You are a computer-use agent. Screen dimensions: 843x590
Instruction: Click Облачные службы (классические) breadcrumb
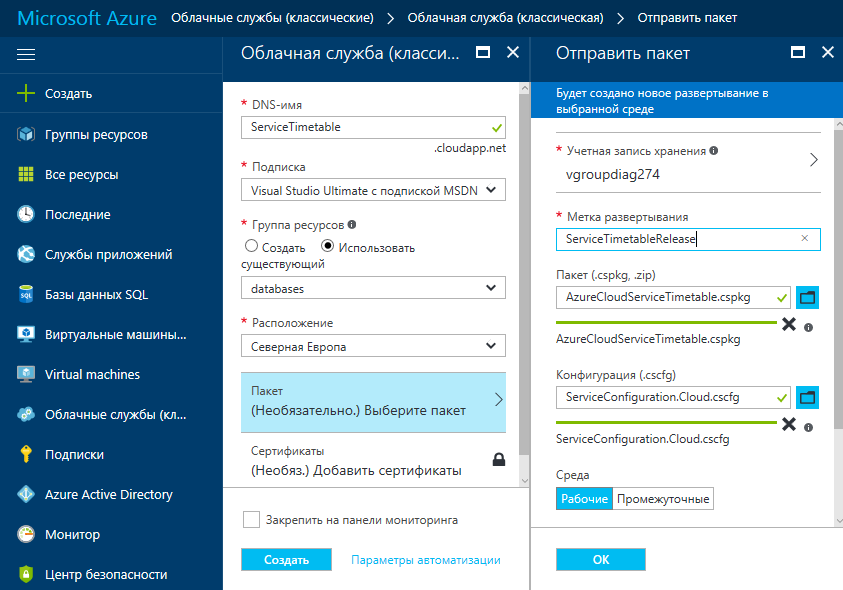click(x=272, y=18)
